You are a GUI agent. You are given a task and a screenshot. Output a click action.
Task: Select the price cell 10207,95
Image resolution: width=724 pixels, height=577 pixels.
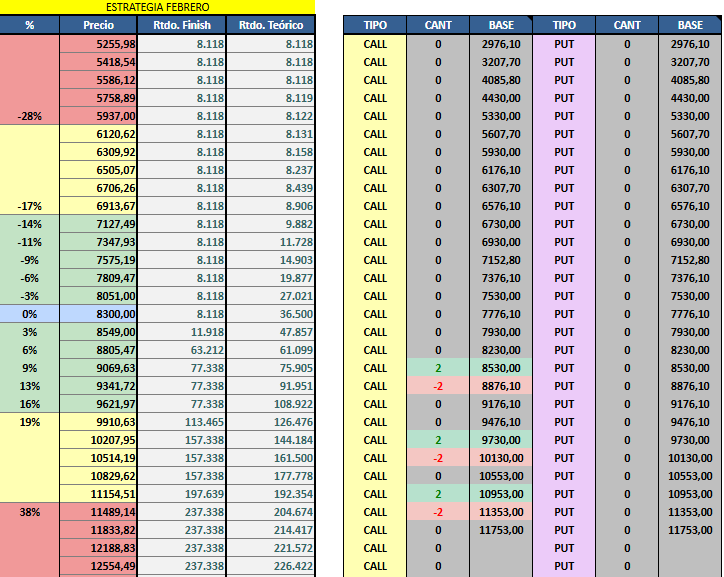click(98, 440)
